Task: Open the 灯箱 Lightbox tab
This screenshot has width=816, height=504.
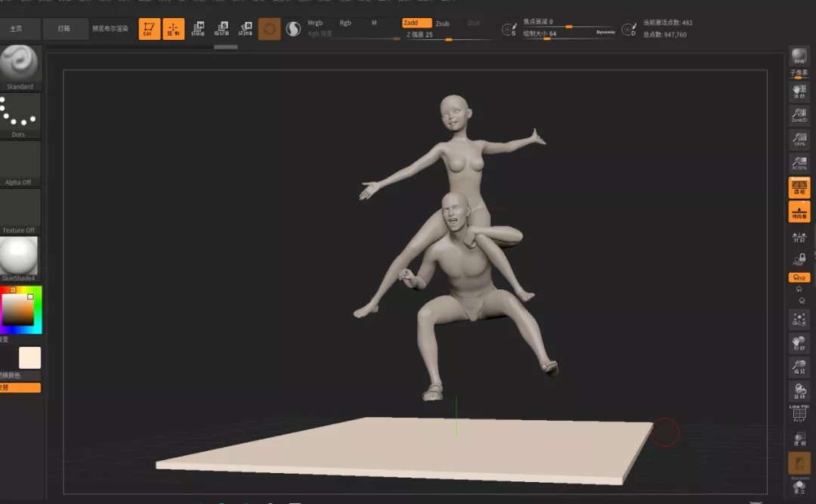Action: pos(64,29)
